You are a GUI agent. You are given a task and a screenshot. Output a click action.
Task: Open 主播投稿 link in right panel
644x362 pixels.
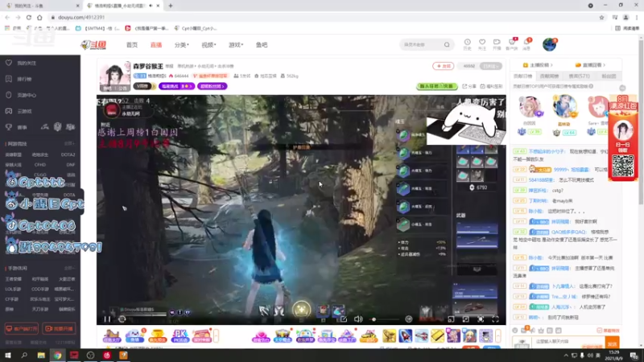pos(537,65)
